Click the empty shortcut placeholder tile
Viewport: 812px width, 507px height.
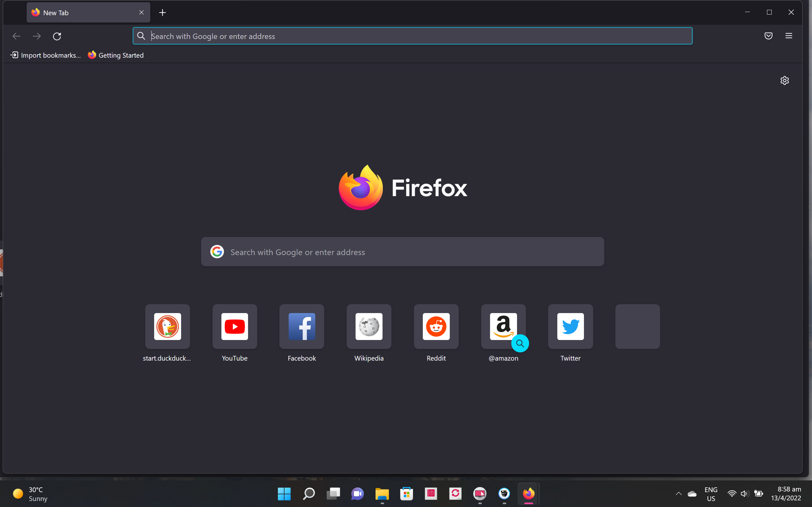tap(638, 327)
